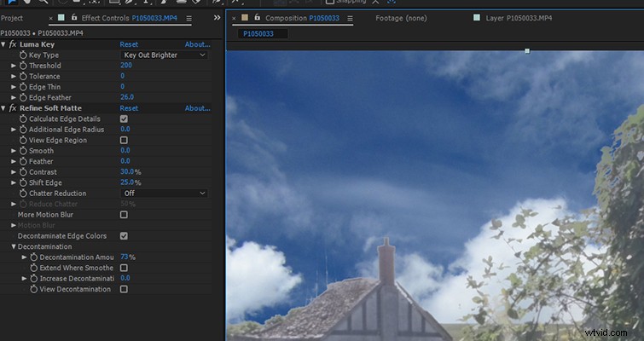Viewport: 644px width, 341px height.
Task: Close the Composition panel tab
Action: [x=234, y=18]
